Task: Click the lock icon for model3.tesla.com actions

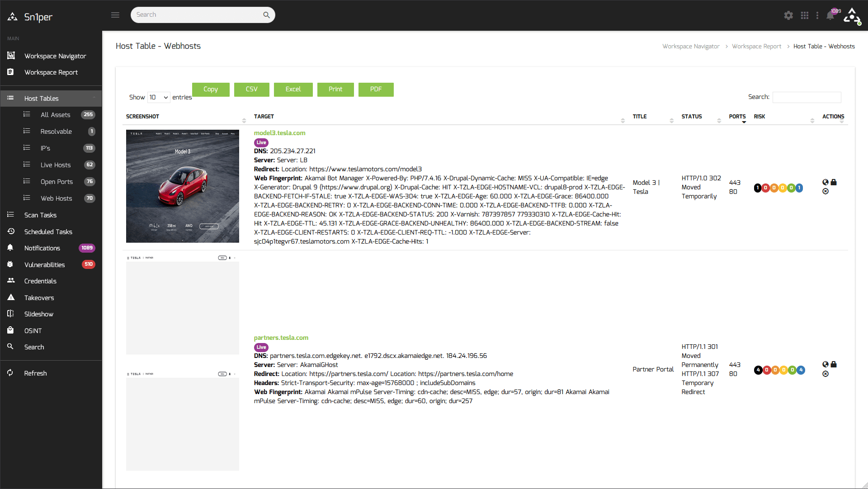Action: 834,182
